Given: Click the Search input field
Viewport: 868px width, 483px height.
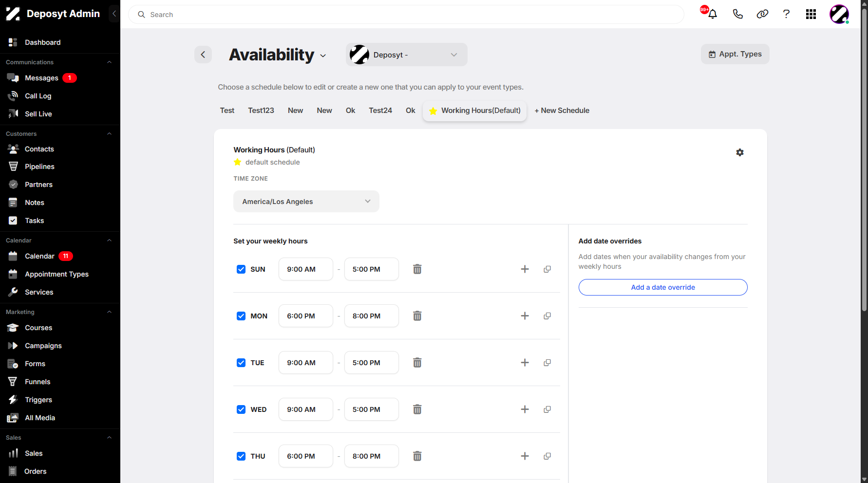Looking at the screenshot, I should (x=406, y=15).
